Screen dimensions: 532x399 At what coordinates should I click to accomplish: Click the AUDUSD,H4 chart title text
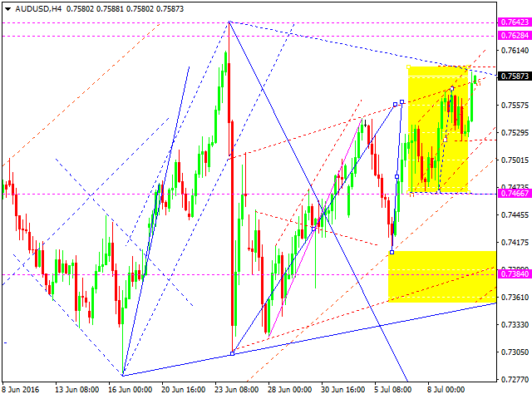tap(38, 9)
